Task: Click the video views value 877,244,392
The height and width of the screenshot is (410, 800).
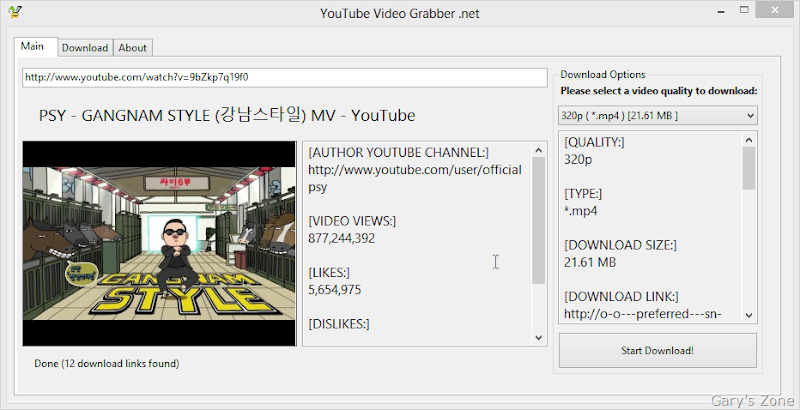Action: tap(341, 238)
